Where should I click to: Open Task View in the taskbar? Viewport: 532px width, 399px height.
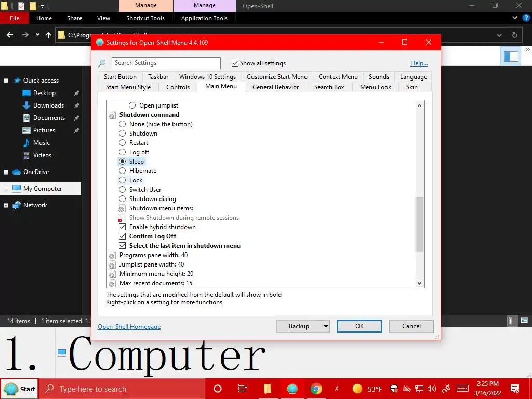[x=243, y=389]
